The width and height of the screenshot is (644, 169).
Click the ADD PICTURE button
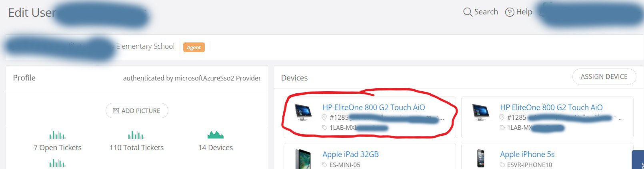[137, 111]
